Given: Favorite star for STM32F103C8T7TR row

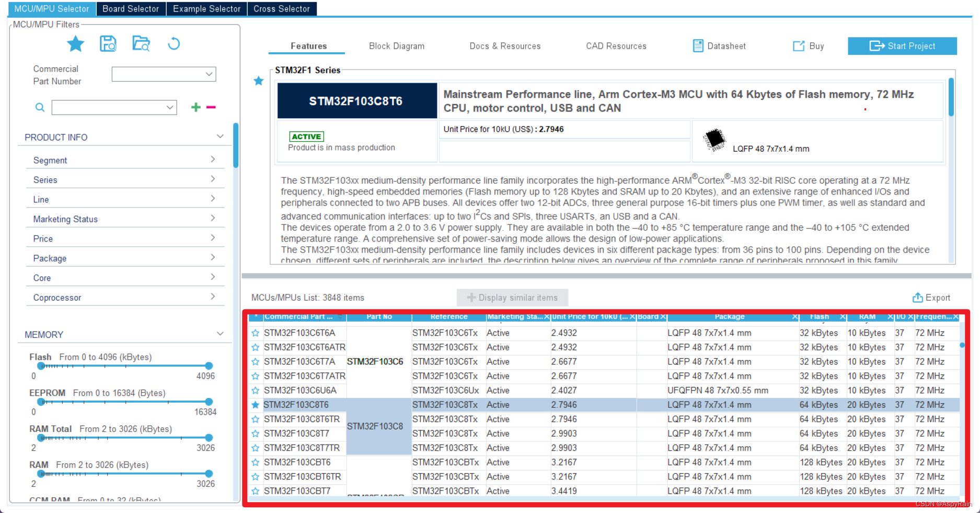Looking at the screenshot, I should click(256, 448).
